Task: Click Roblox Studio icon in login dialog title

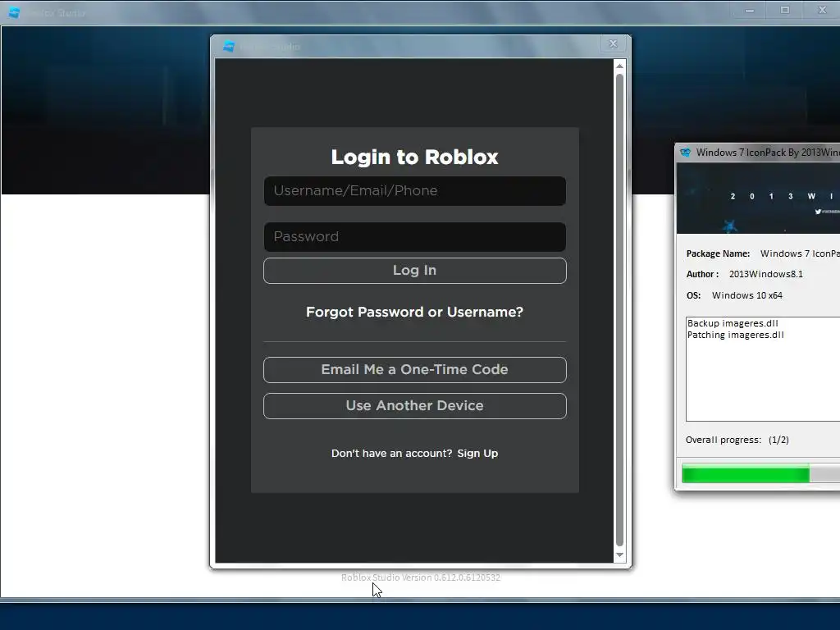Action: (x=229, y=47)
